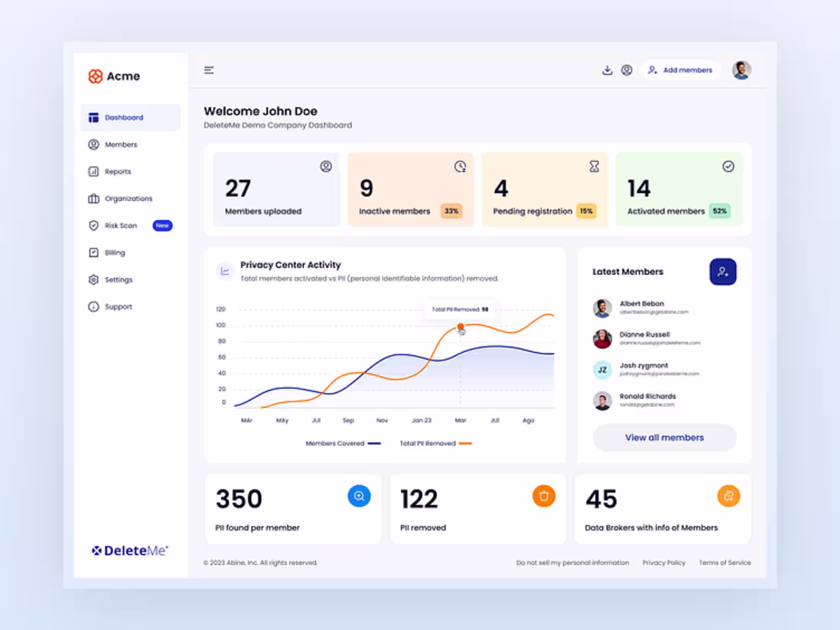Select the Billing icon in the sidebar

click(x=93, y=252)
